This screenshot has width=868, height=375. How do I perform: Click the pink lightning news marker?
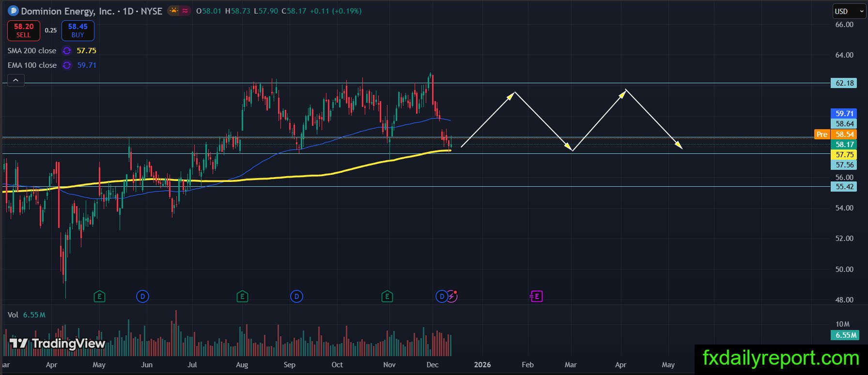(452, 296)
